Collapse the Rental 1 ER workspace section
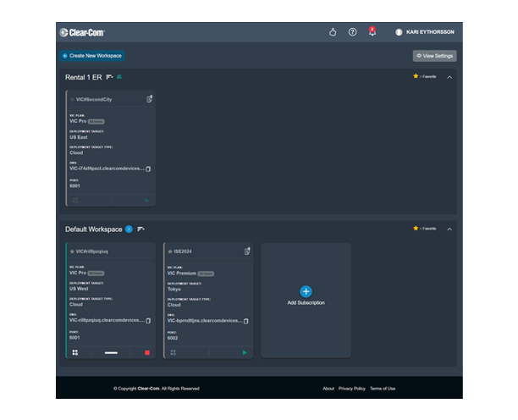Image resolution: width=518 pixels, height=420 pixels. pos(449,77)
